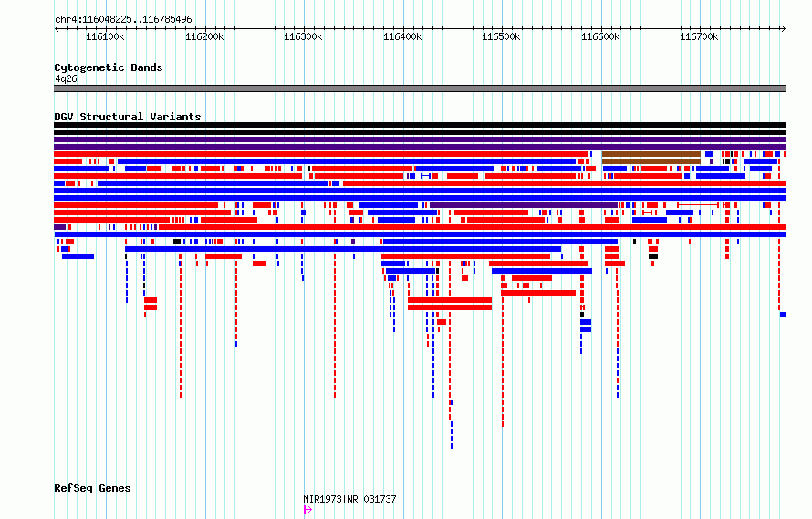
Task: Select the red variant bar just right of 116200k
Action: [224, 256]
